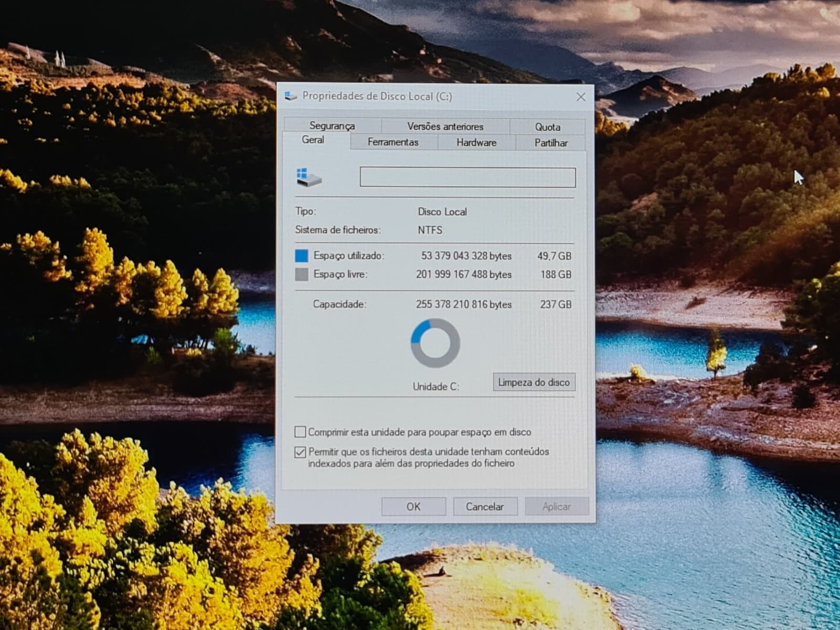Click the Sistema de ficheiros label

click(x=338, y=230)
